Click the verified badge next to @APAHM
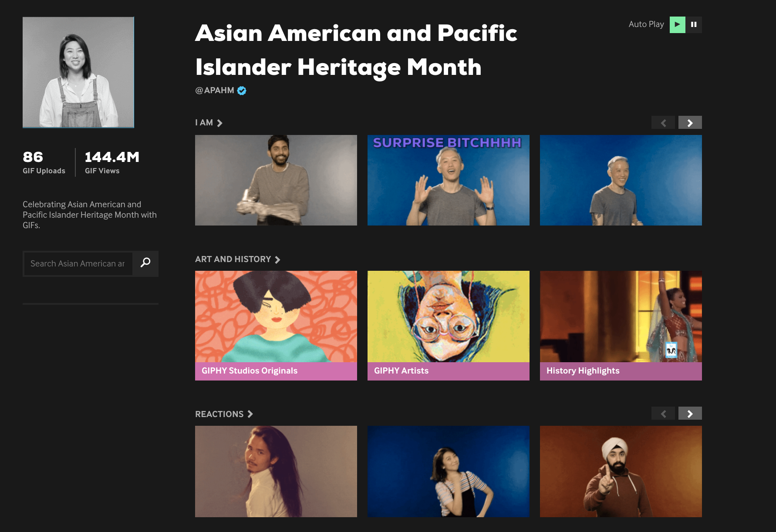 [242, 91]
